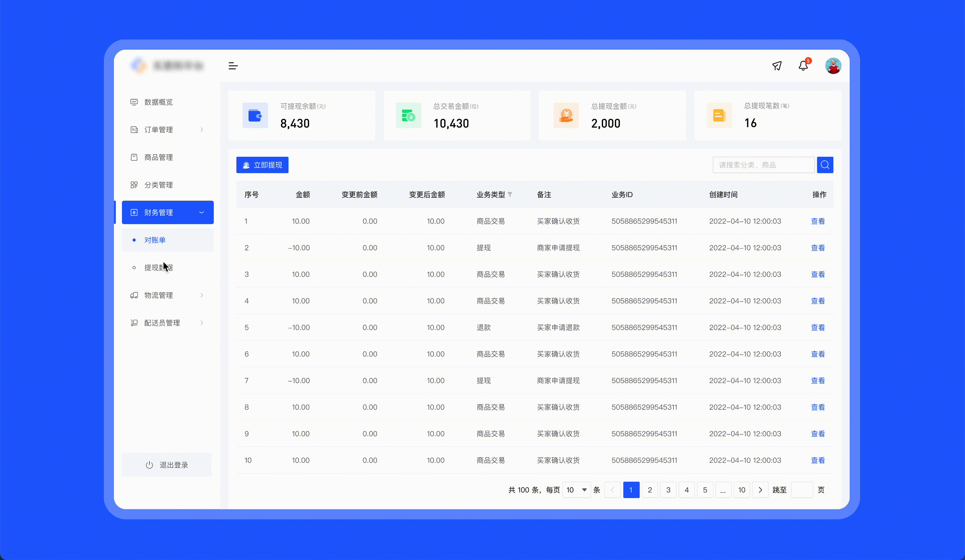Collapse the 财务管理 menu chevron
Image resolution: width=965 pixels, height=560 pixels.
pyautogui.click(x=202, y=212)
